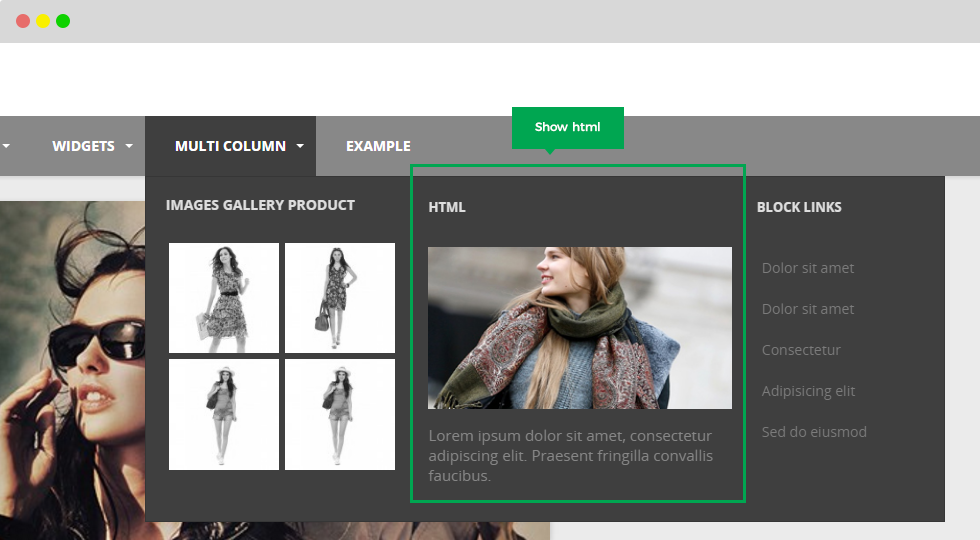Click the IMAGES GALLERY PRODUCT heading

tap(260, 205)
